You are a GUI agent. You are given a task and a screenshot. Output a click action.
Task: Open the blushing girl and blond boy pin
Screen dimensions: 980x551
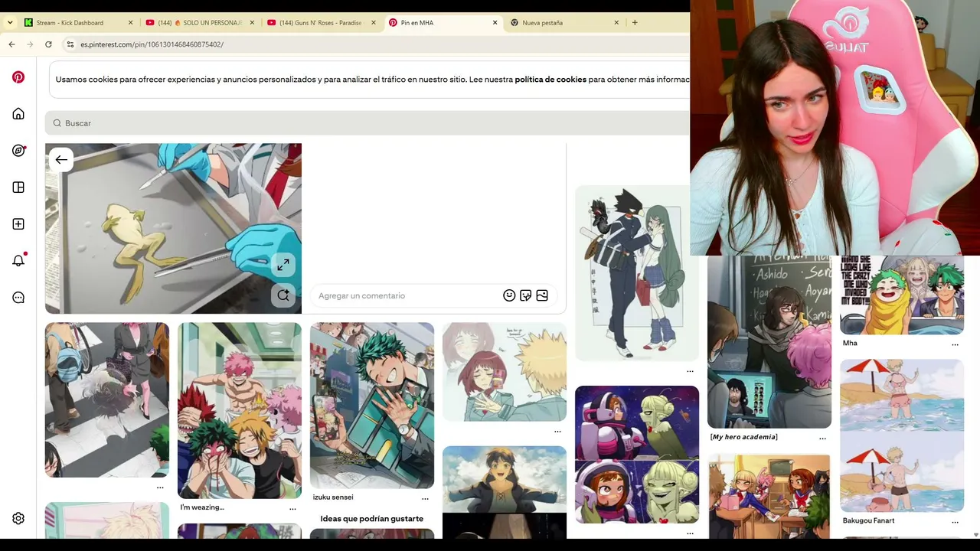coord(505,372)
